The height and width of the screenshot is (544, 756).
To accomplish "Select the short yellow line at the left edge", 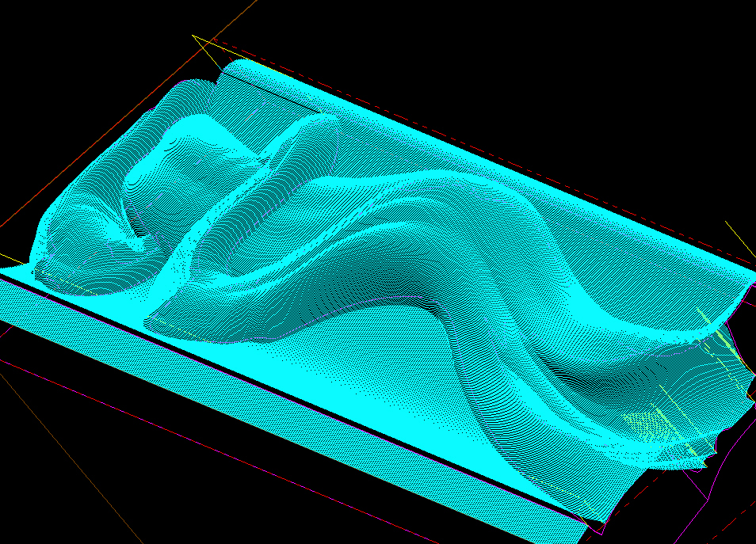I will click(12, 259).
